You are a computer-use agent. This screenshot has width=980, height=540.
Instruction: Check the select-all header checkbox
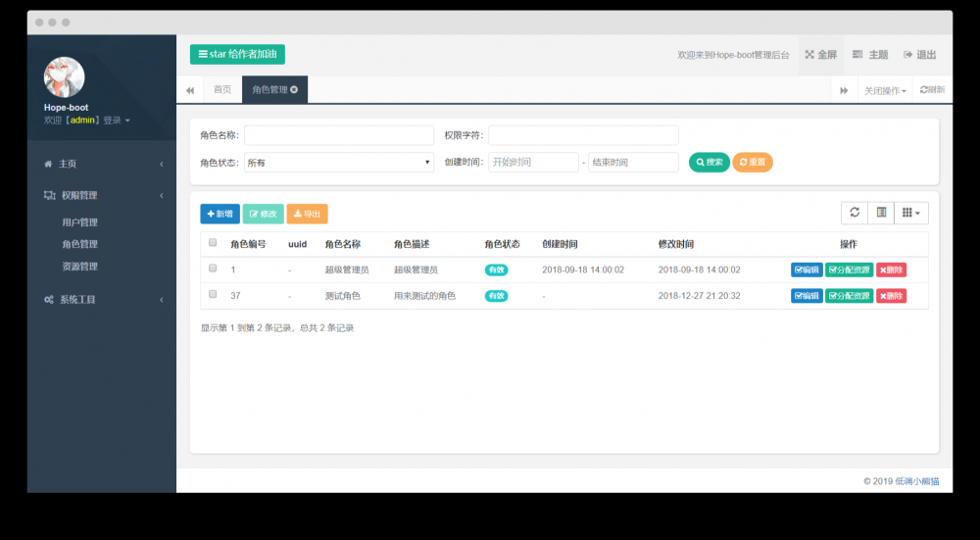(213, 242)
